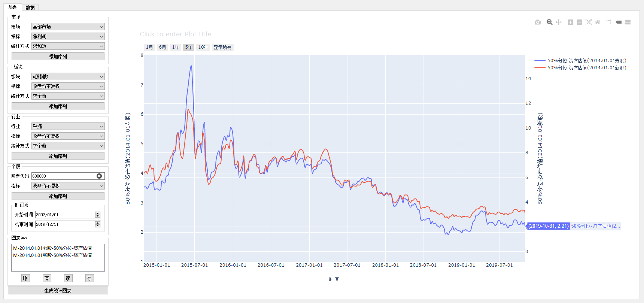Clear the stock code field with the X icon
The image size is (644, 303).
[x=99, y=176]
